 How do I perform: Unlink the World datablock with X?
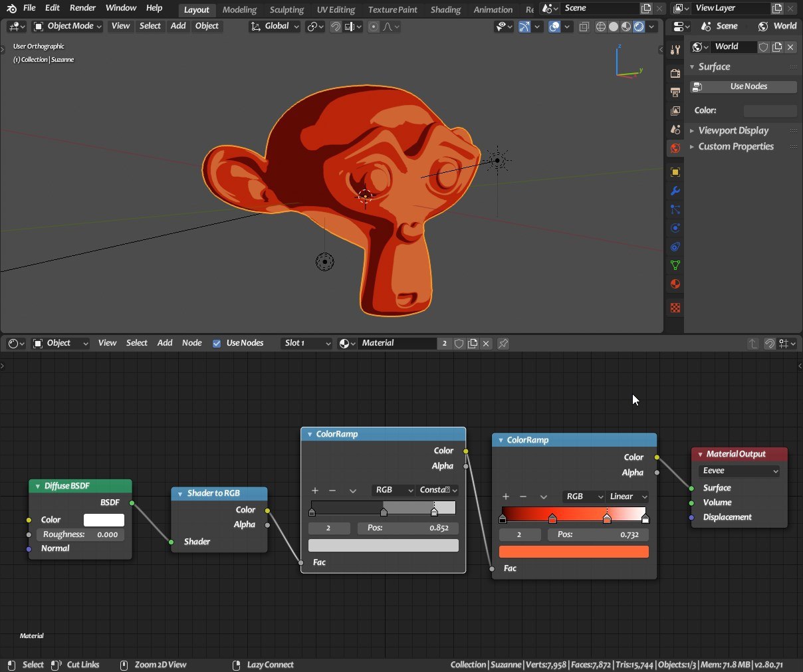790,47
